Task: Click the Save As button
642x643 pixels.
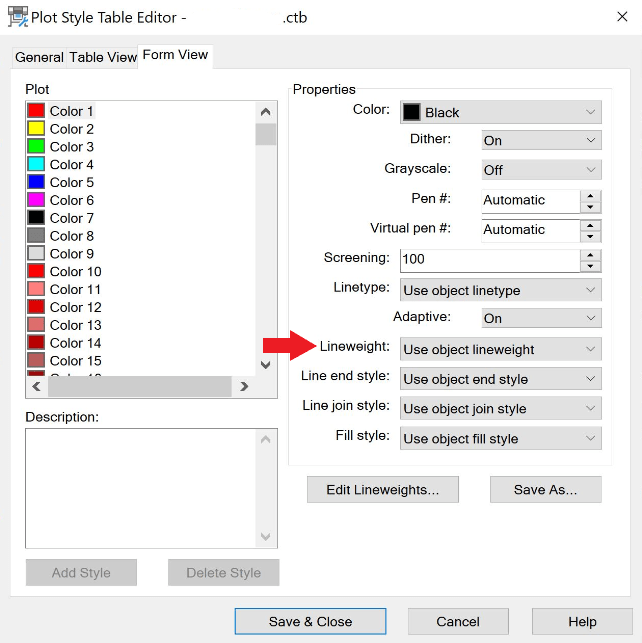Action: pyautogui.click(x=546, y=490)
